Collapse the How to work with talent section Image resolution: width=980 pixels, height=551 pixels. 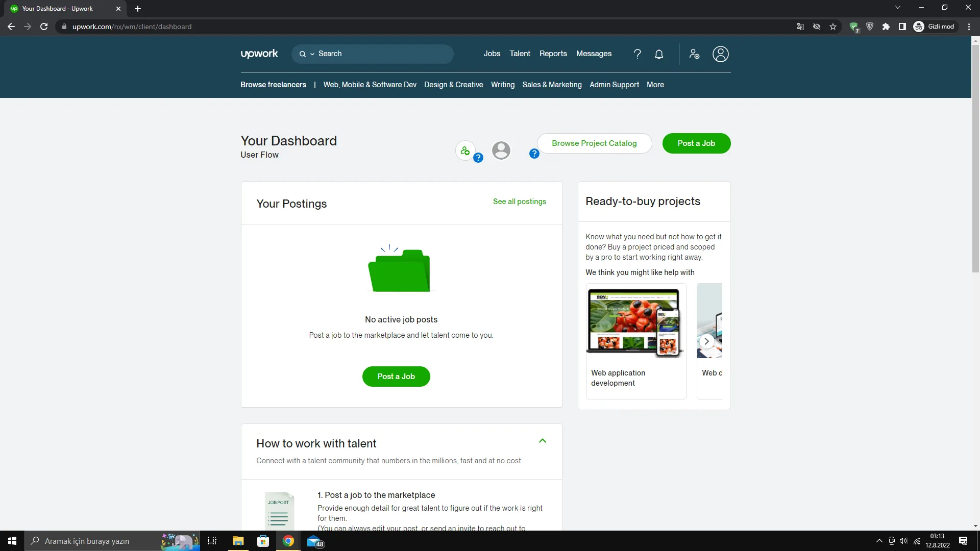[543, 441]
